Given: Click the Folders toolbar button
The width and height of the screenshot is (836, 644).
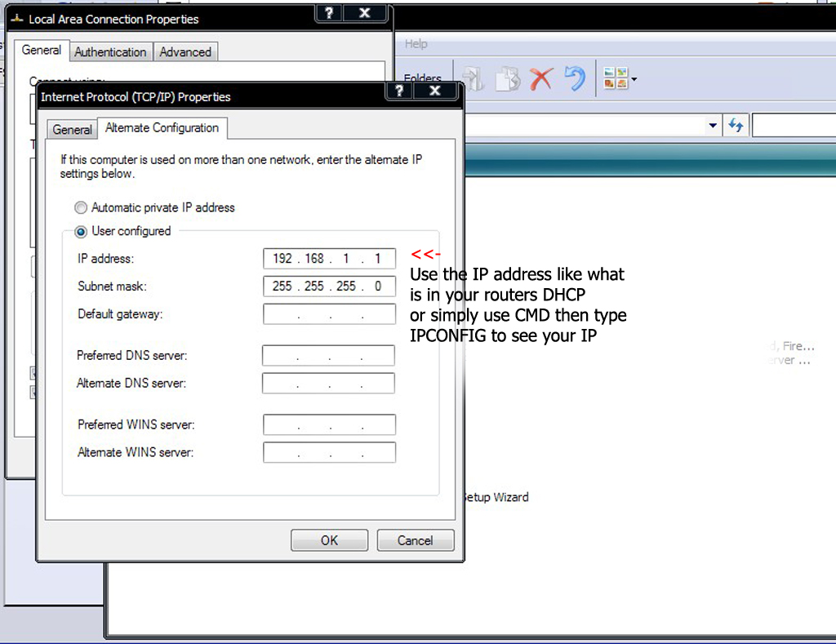Looking at the screenshot, I should [x=422, y=78].
